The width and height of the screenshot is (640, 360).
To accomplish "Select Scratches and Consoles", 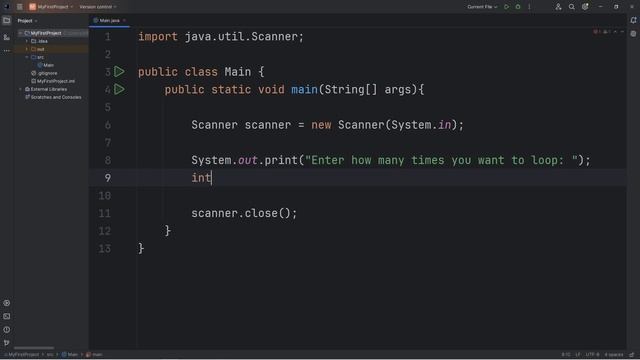I will (53, 97).
